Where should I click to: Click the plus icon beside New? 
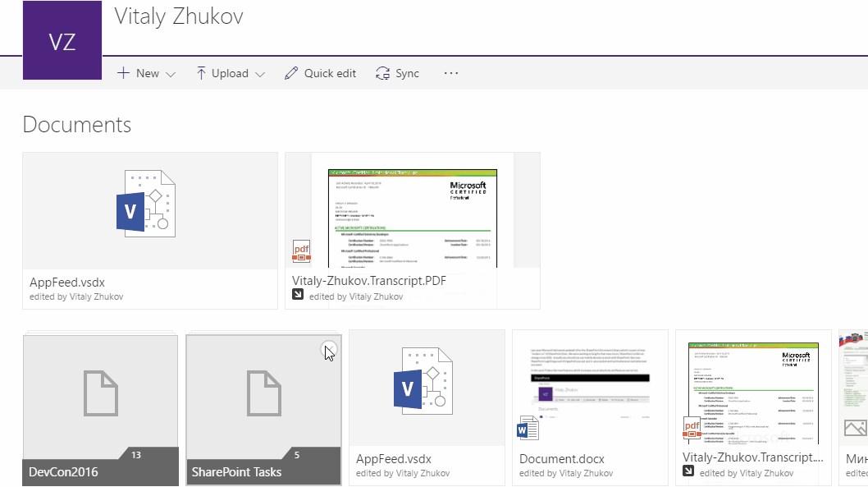[x=123, y=73]
